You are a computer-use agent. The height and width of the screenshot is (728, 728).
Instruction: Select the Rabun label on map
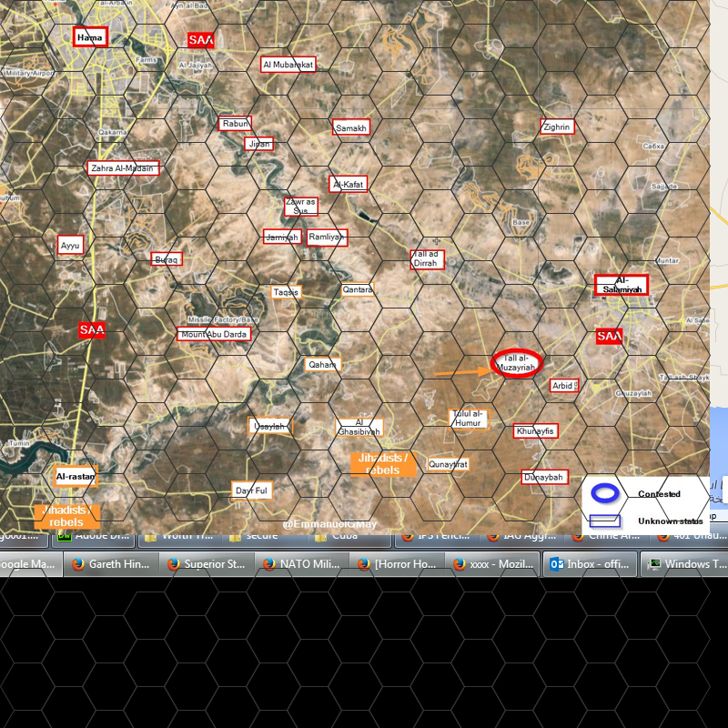coord(235,124)
